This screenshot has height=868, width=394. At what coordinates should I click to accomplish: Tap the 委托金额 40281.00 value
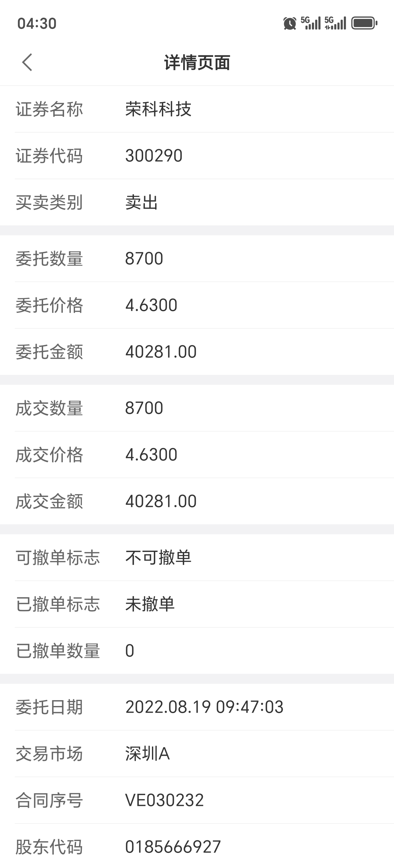(161, 352)
